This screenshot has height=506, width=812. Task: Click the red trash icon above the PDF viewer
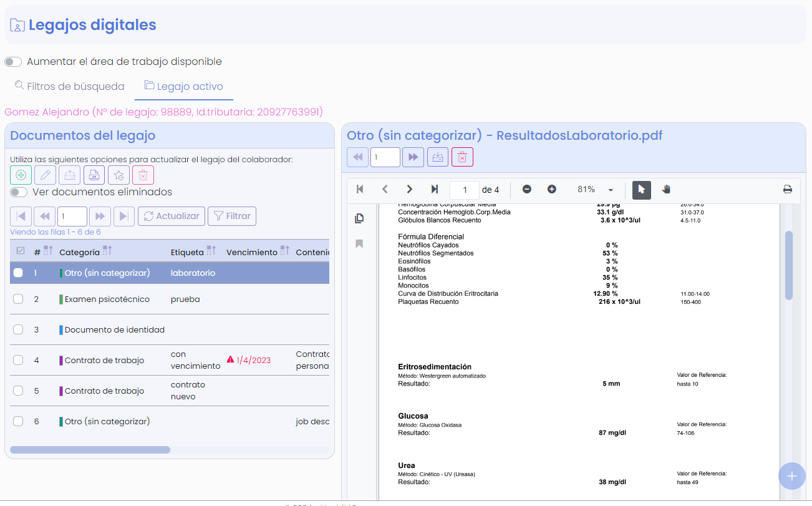coord(462,157)
